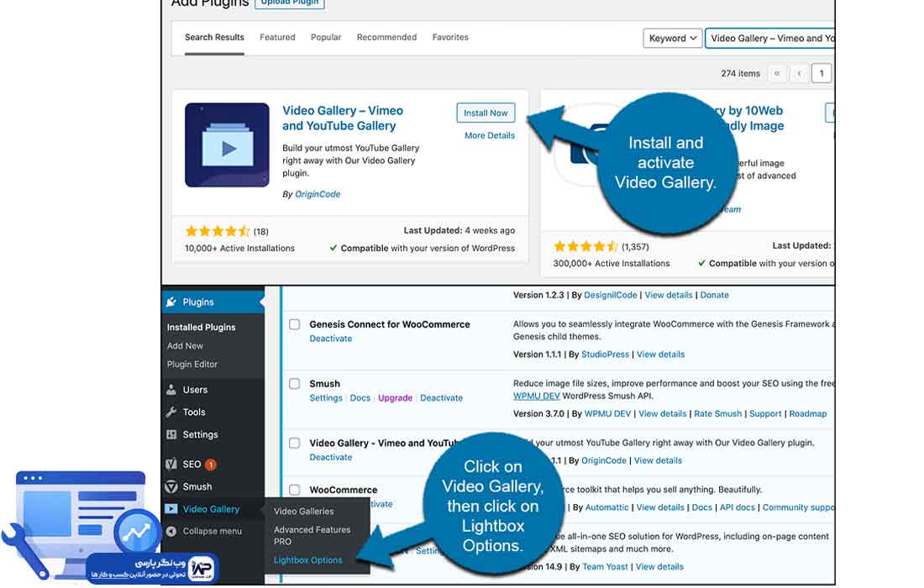
Task: Open Lightbox Options in the submenu
Action: (x=307, y=560)
